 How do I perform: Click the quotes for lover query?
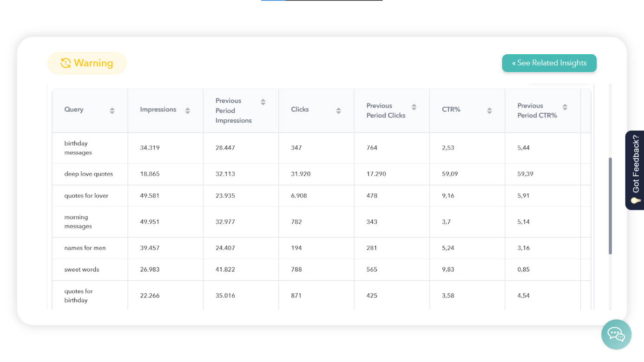86,196
